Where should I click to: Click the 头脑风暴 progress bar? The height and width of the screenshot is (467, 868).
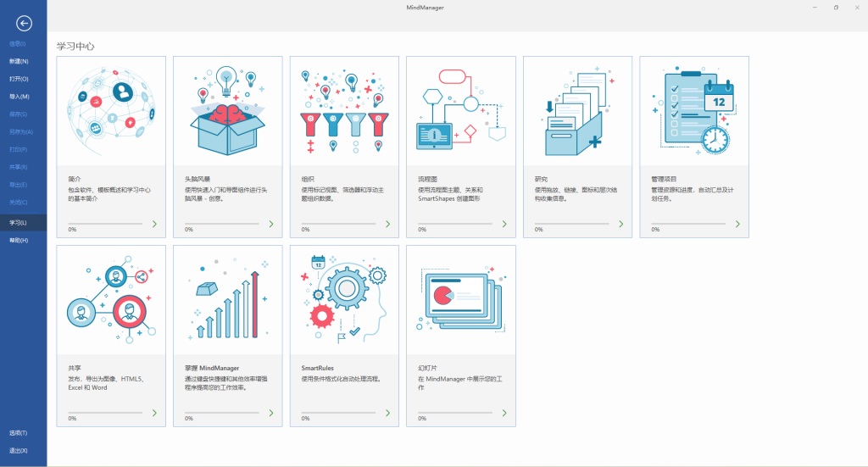pos(220,224)
